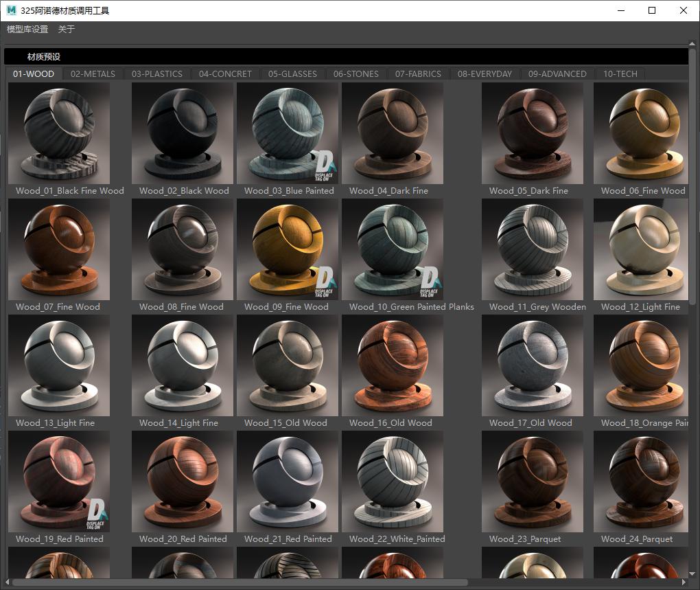Click the Wood_05_Dark Fine material thumbnail
The width and height of the screenshot is (700, 590).
pos(533,133)
